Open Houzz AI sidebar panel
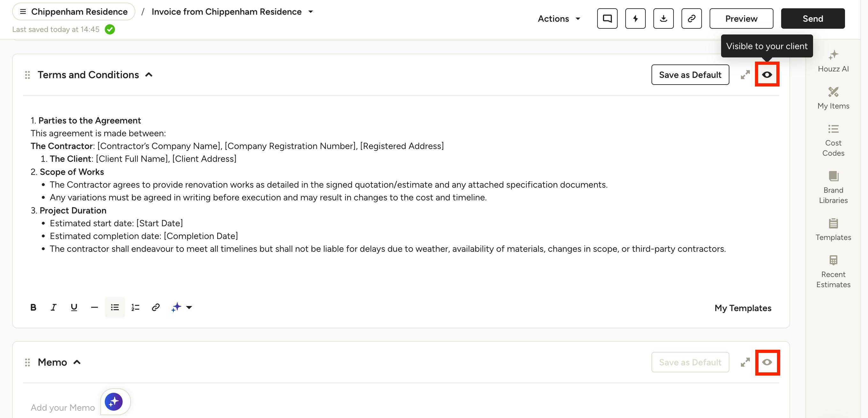This screenshot has width=868, height=418. coord(833,61)
